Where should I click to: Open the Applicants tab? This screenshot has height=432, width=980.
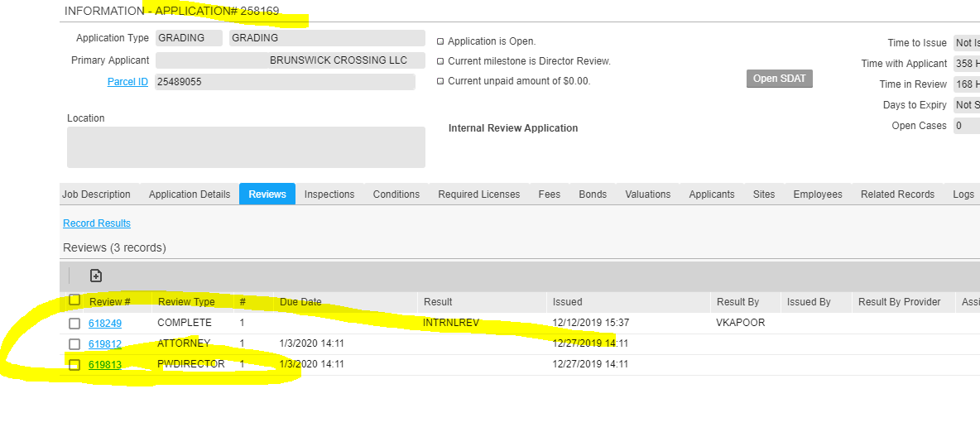pyautogui.click(x=712, y=194)
